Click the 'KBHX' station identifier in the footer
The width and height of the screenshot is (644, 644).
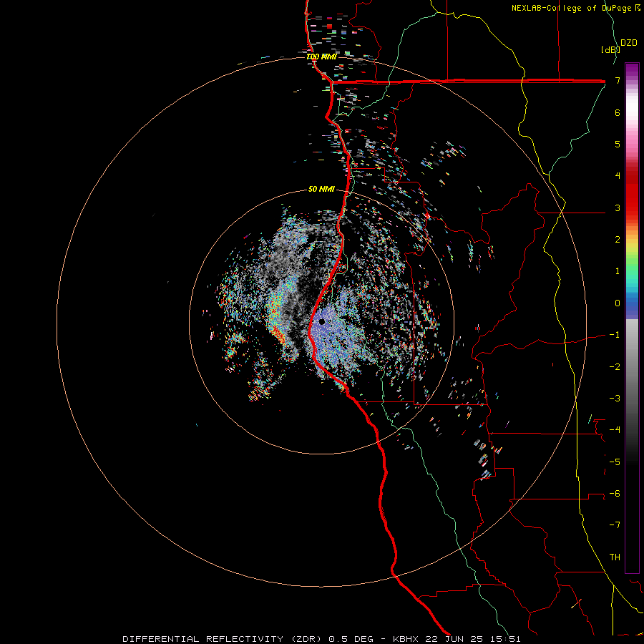[406, 639]
